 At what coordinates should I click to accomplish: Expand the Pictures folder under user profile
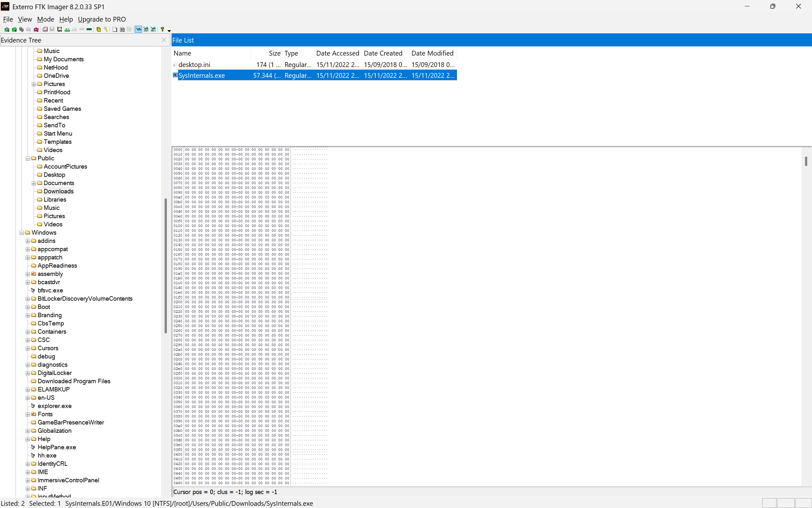point(34,84)
